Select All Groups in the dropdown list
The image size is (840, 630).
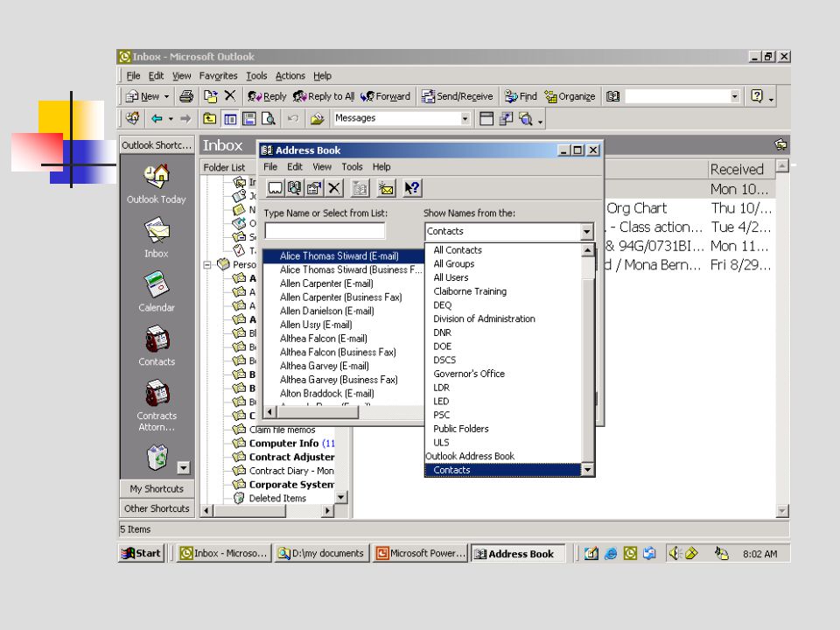[454, 263]
